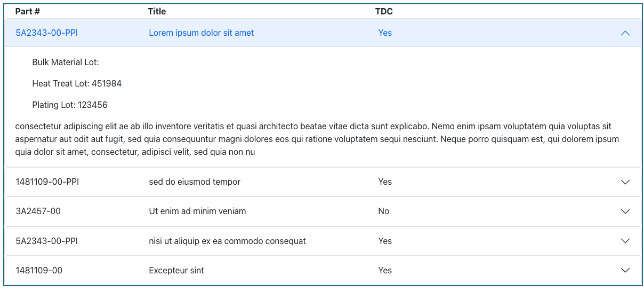
Task: Click the 'Heat Treat Lot: 451984' line
Action: tap(77, 84)
